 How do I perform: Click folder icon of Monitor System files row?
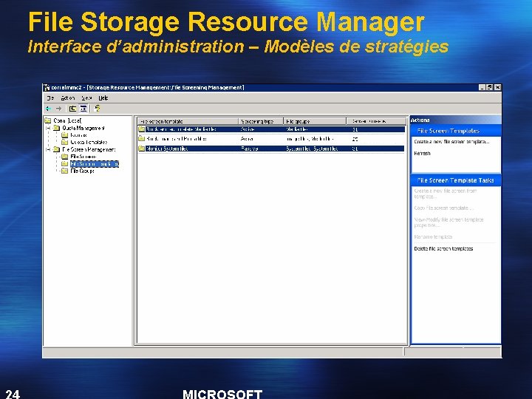(142, 149)
